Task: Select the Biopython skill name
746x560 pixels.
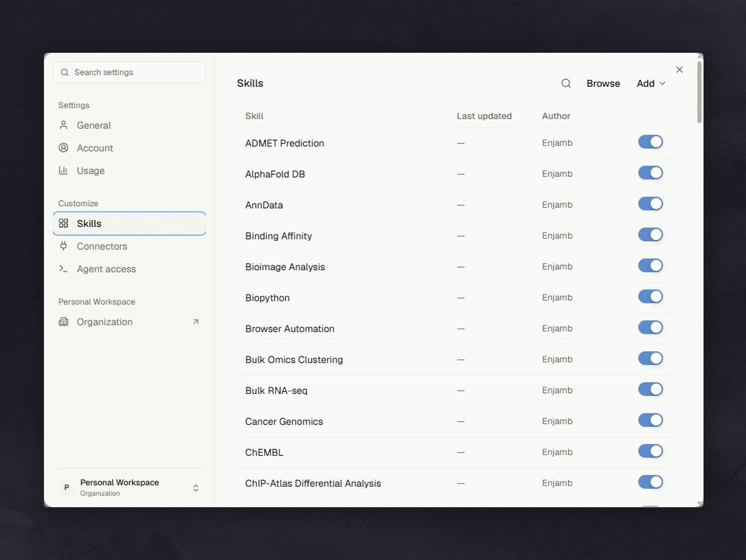Action: tap(267, 298)
